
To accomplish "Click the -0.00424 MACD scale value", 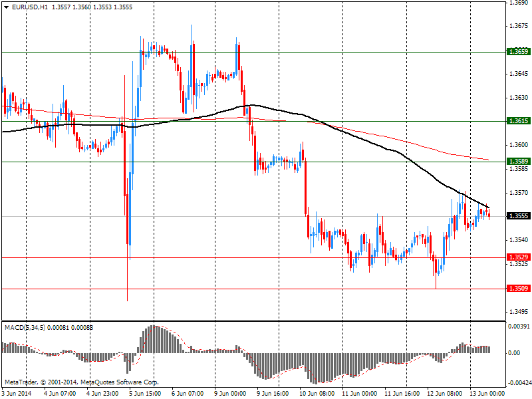I will pos(519,382).
